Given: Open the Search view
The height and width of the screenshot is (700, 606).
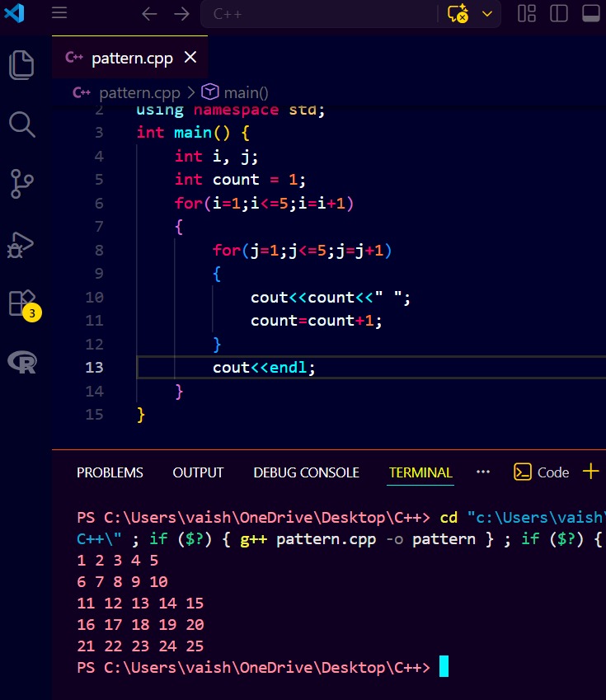Looking at the screenshot, I should click(x=21, y=124).
